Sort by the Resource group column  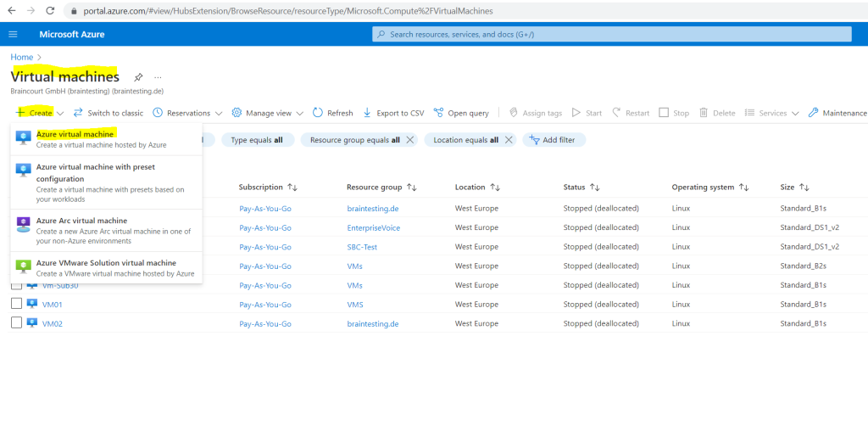pos(382,188)
